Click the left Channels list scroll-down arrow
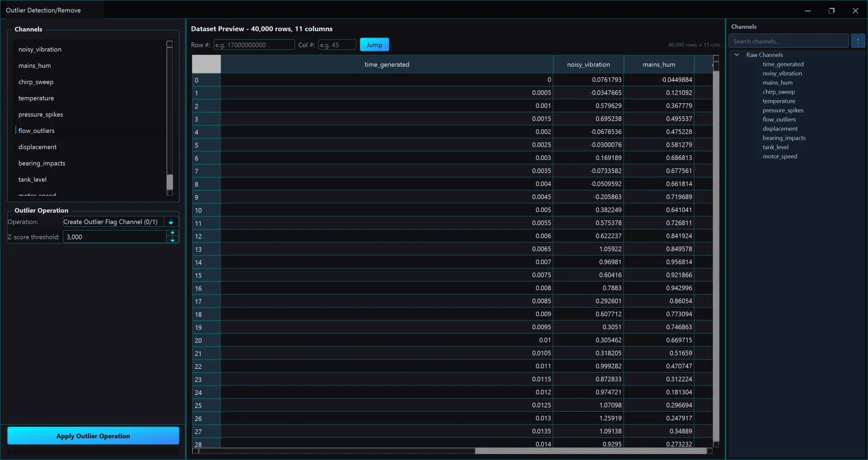 click(170, 193)
